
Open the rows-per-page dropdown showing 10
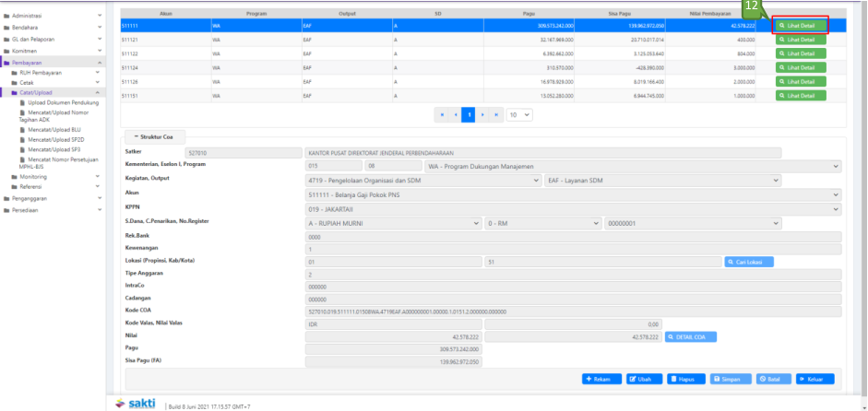tap(519, 114)
